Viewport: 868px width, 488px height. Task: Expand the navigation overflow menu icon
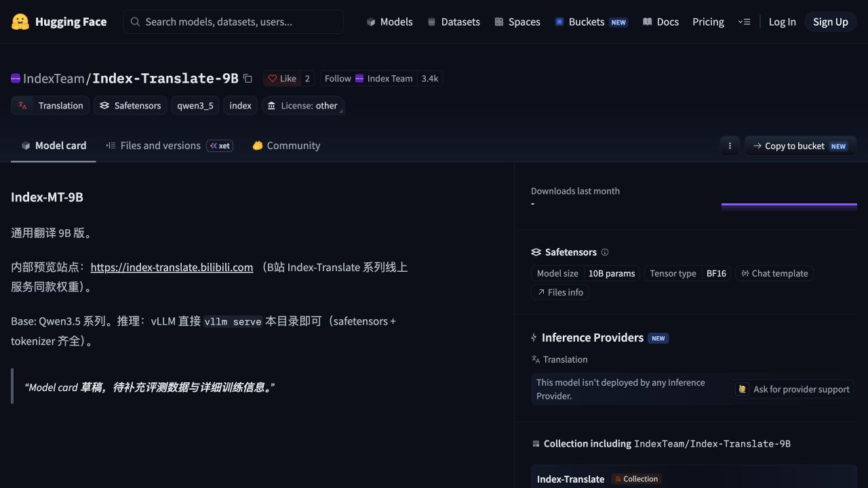tap(744, 22)
